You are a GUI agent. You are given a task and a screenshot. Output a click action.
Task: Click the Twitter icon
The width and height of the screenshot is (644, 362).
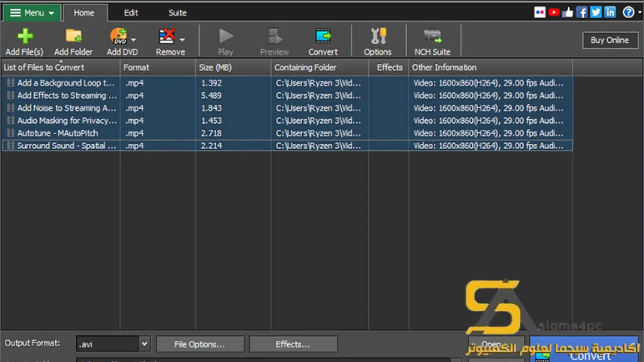[x=596, y=12]
